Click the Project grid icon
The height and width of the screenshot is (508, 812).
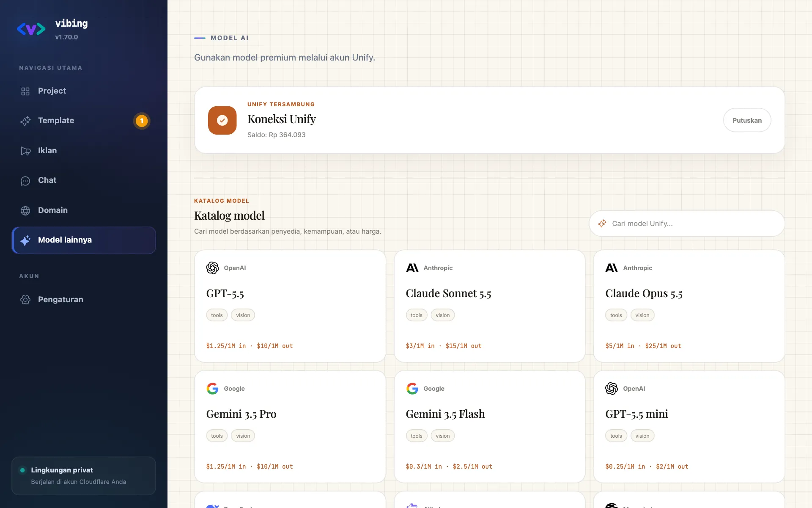click(25, 91)
